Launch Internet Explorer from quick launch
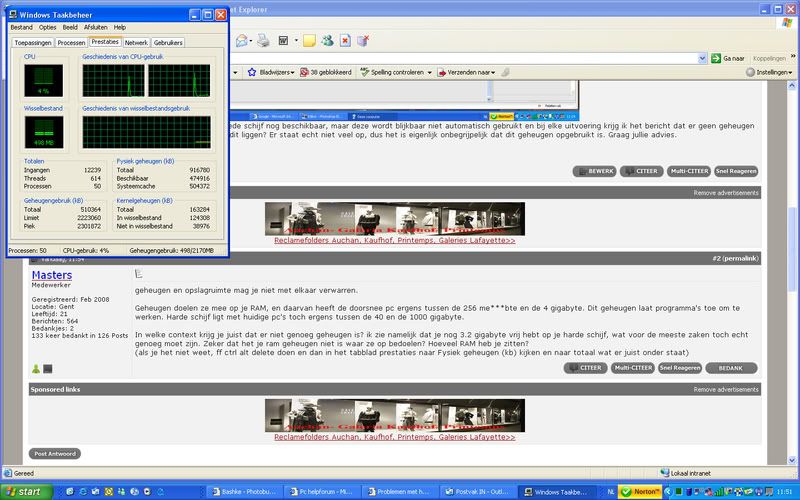This screenshot has width=800, height=500. click(83, 492)
